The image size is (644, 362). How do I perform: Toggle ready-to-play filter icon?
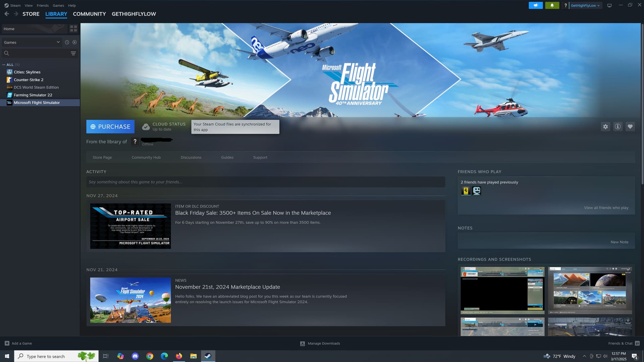coord(74,42)
